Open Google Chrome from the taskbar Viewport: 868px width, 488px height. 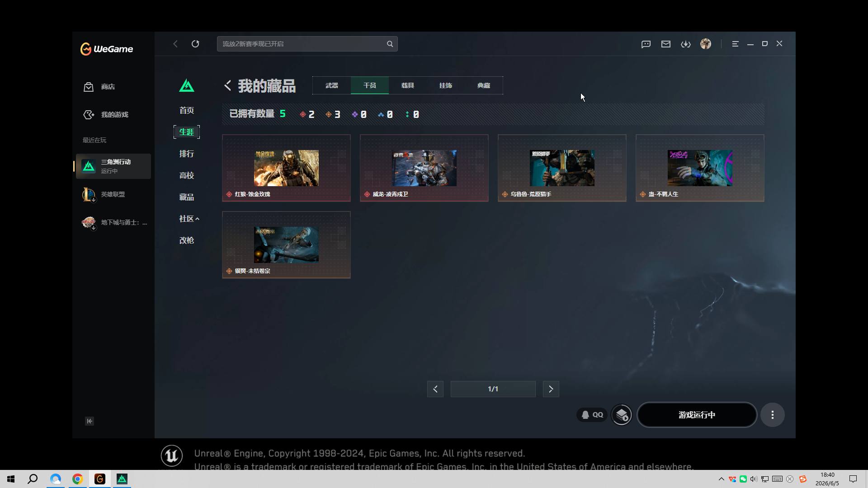tap(78, 479)
